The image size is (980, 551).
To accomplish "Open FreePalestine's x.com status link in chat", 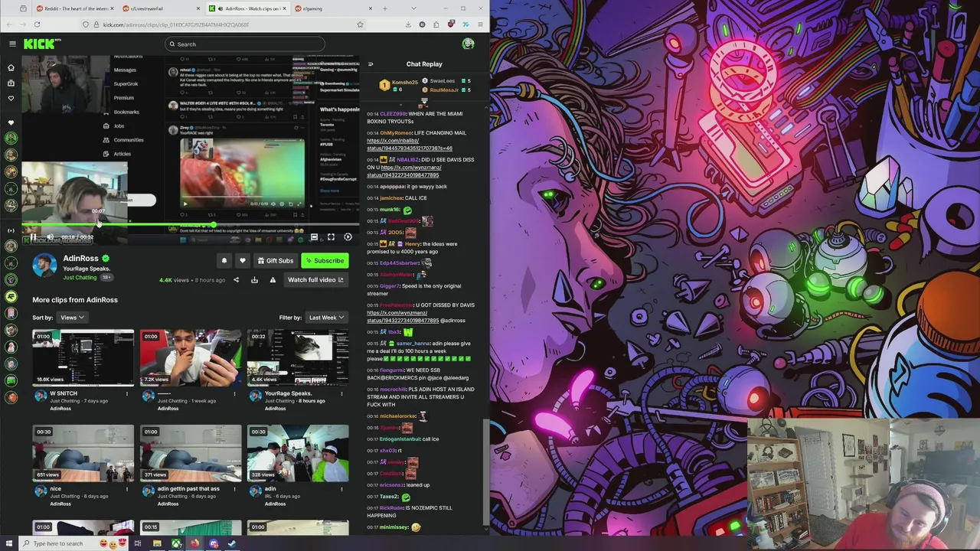I will (403, 317).
